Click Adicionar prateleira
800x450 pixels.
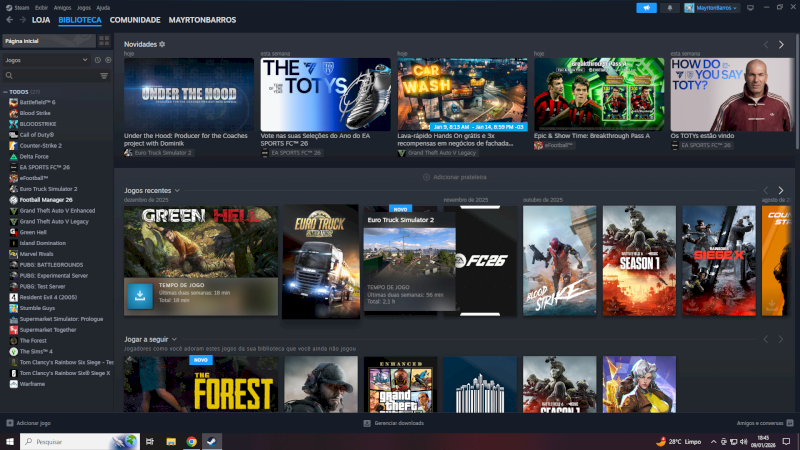click(x=455, y=177)
